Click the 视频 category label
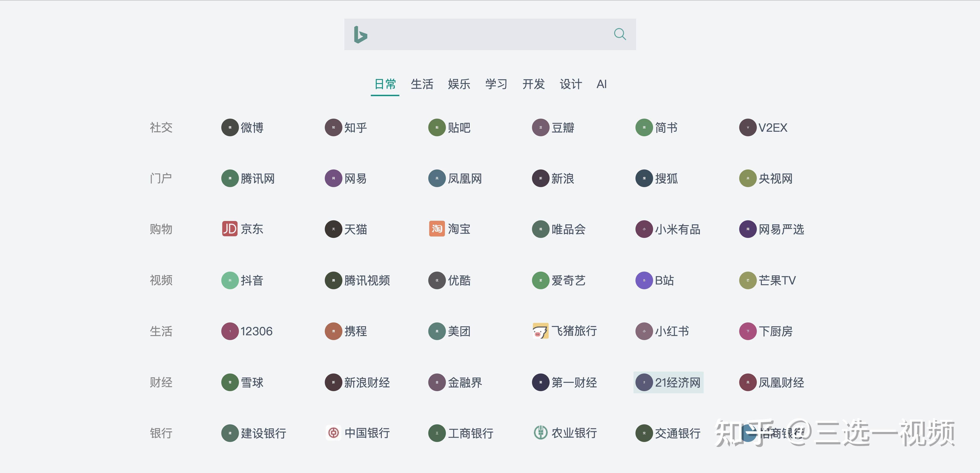The width and height of the screenshot is (980, 473). (161, 280)
